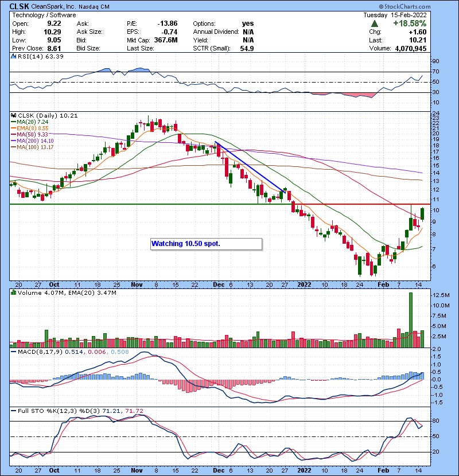This screenshot has width=459, height=476.
Task: Click the +18.58% percent change value
Action: click(x=410, y=24)
